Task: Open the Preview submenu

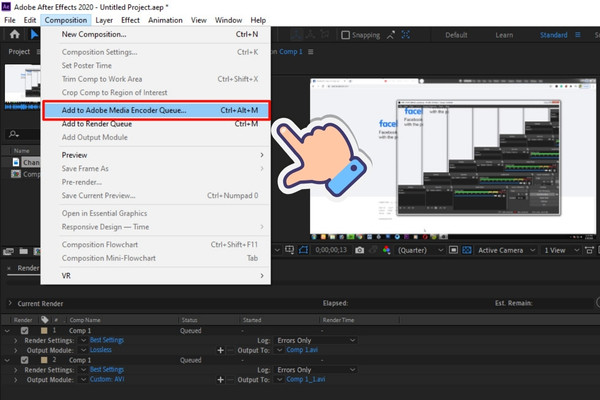Action: (x=156, y=155)
